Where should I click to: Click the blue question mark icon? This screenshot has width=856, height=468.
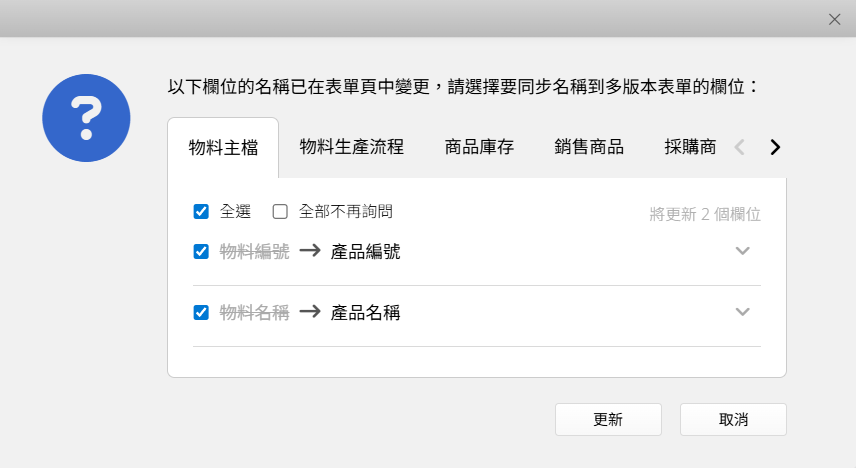[x=86, y=118]
